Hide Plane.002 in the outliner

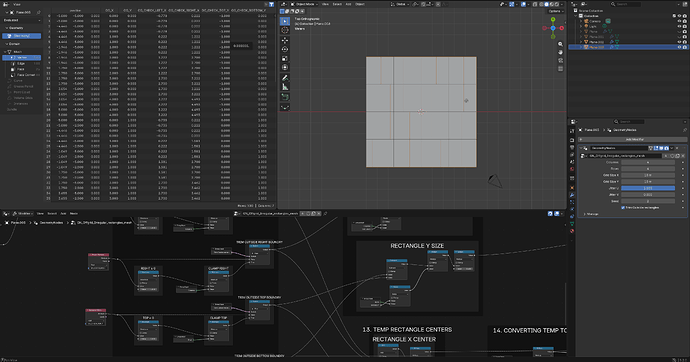[x=679, y=42]
